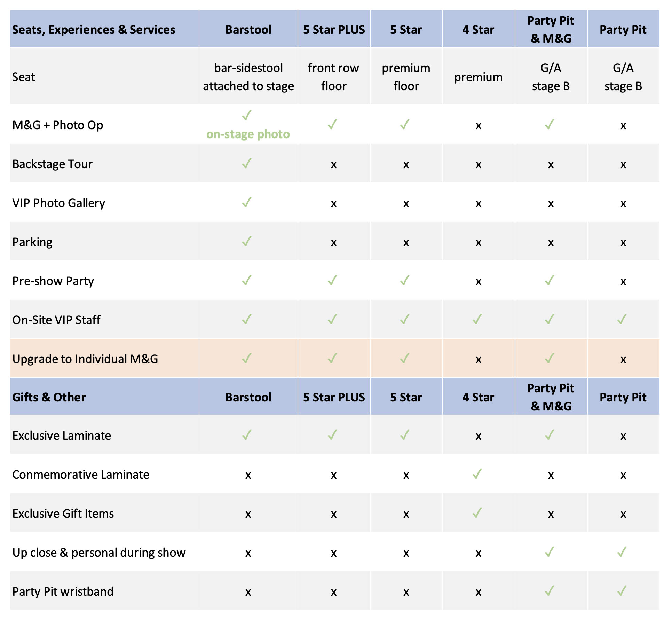Viewport: 672px width, 619px height.
Task: Click the Gifts & Other section header
Action: [49, 397]
